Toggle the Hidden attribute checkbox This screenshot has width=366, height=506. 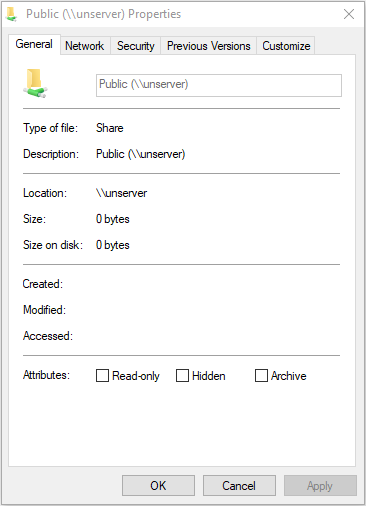tap(182, 375)
